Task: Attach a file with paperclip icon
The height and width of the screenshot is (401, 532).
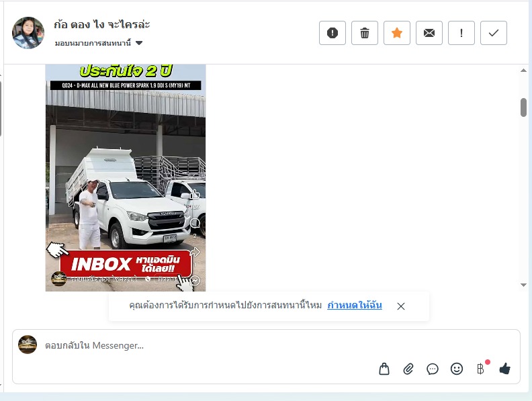Action: [x=408, y=369]
